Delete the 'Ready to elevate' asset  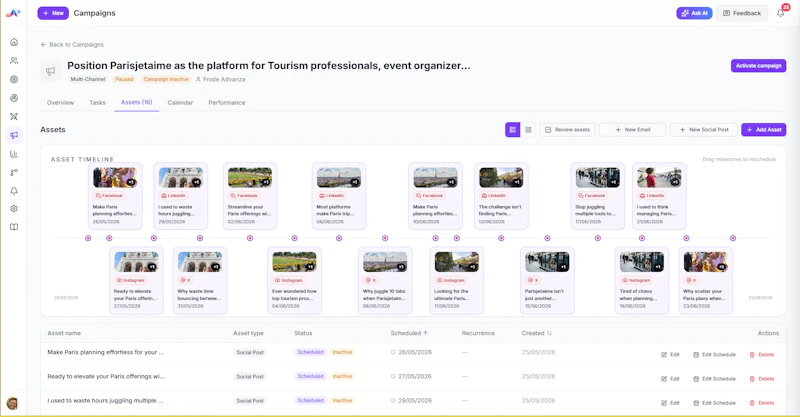coord(762,379)
